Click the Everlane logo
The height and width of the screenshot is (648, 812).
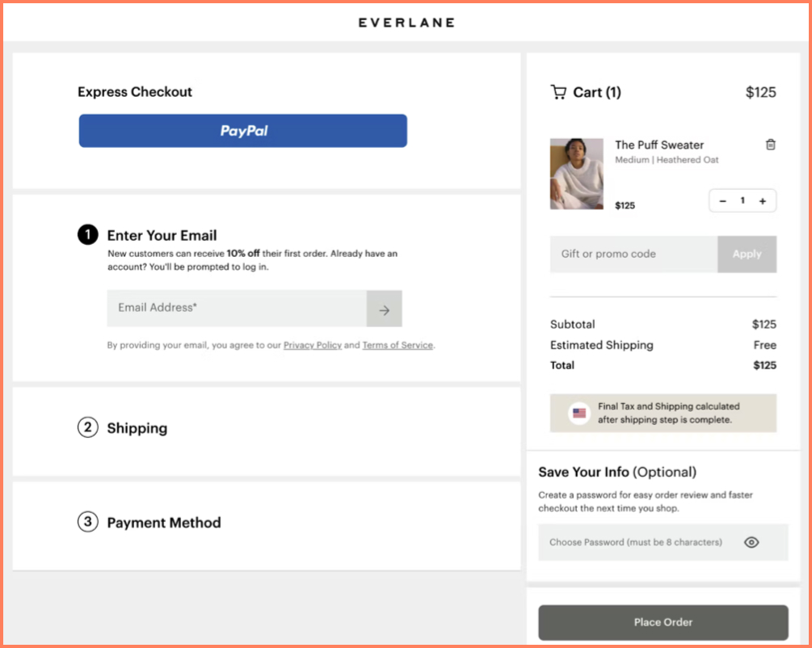pyautogui.click(x=406, y=23)
